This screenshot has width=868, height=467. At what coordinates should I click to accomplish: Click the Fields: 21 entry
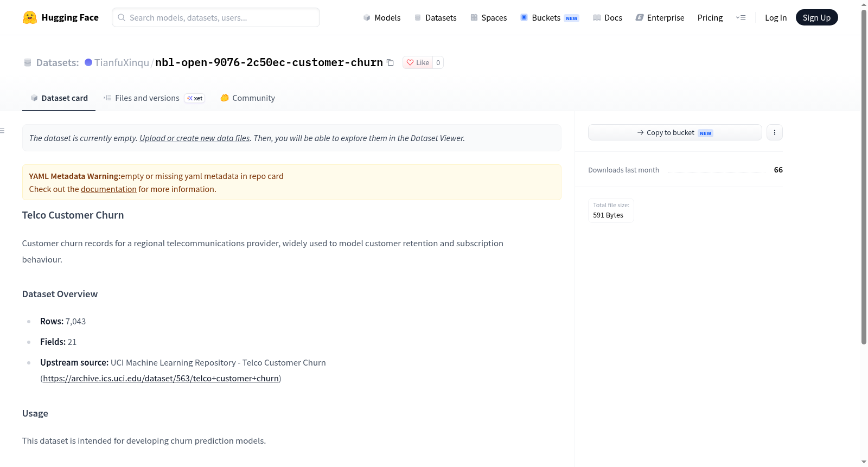coord(58,342)
